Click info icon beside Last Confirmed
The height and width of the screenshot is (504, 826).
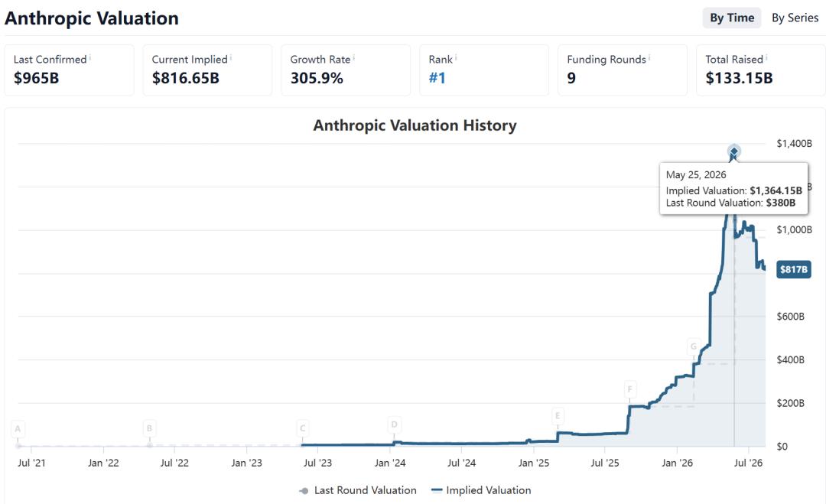pyautogui.click(x=90, y=57)
